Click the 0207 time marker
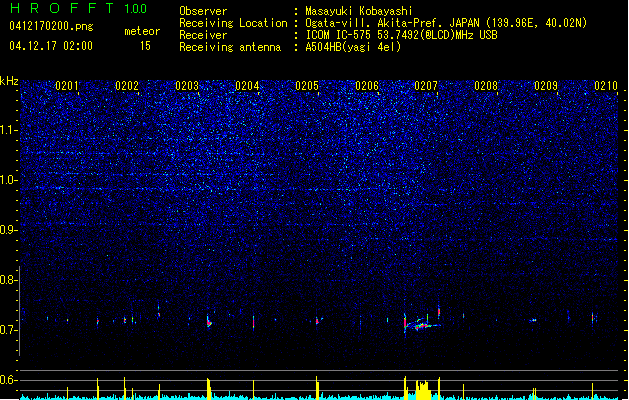 point(426,86)
